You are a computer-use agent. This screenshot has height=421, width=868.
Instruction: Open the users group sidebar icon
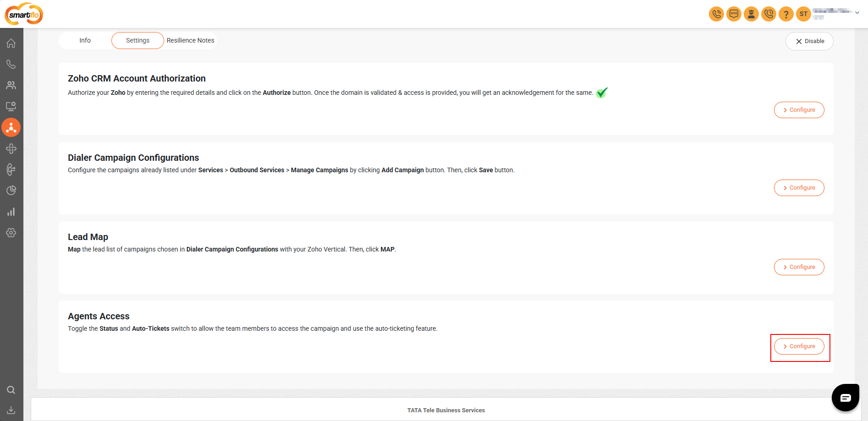(x=11, y=85)
